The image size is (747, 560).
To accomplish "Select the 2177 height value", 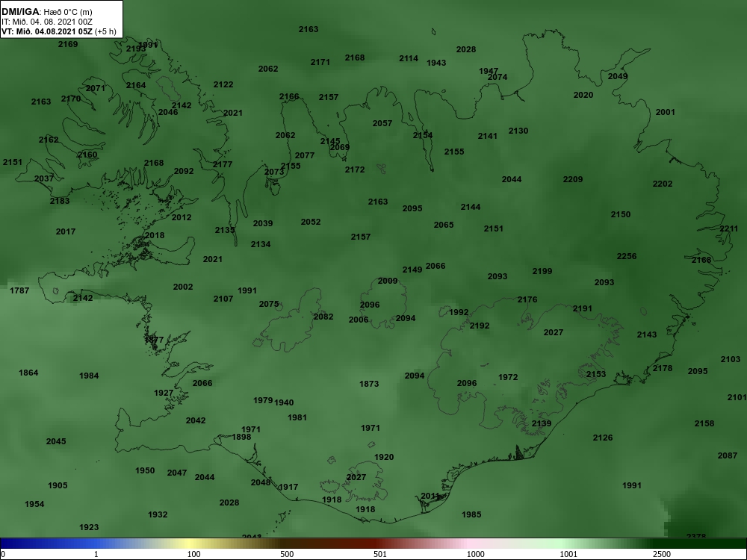I will click(223, 164).
